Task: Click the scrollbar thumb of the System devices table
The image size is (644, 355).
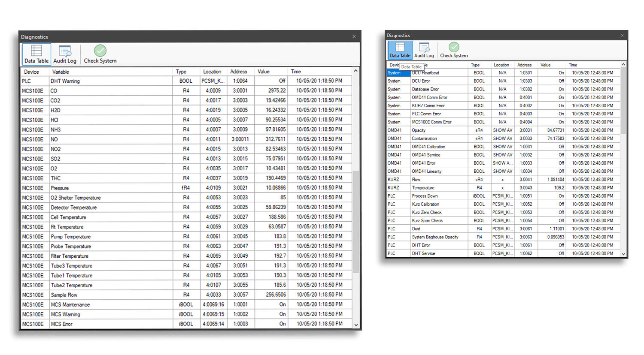Action: [623, 101]
